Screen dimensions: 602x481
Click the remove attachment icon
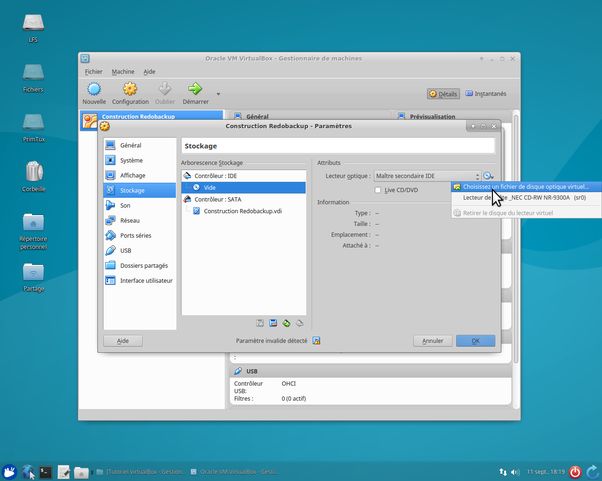click(x=299, y=323)
